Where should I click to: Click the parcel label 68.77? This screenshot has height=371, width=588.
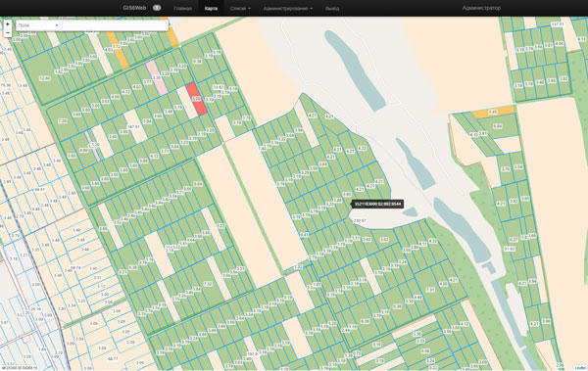pyautogui.click(x=113, y=358)
